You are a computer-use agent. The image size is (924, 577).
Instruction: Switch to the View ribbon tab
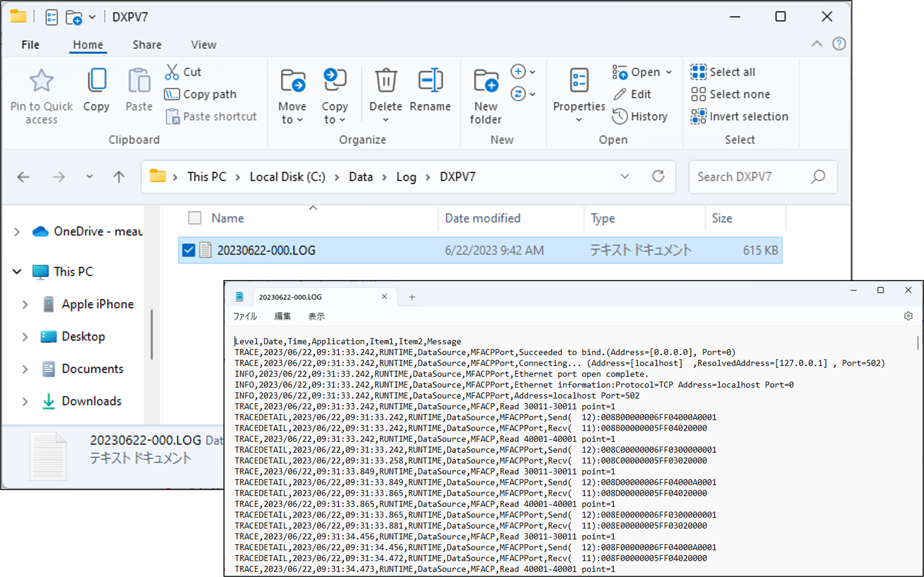click(x=204, y=45)
